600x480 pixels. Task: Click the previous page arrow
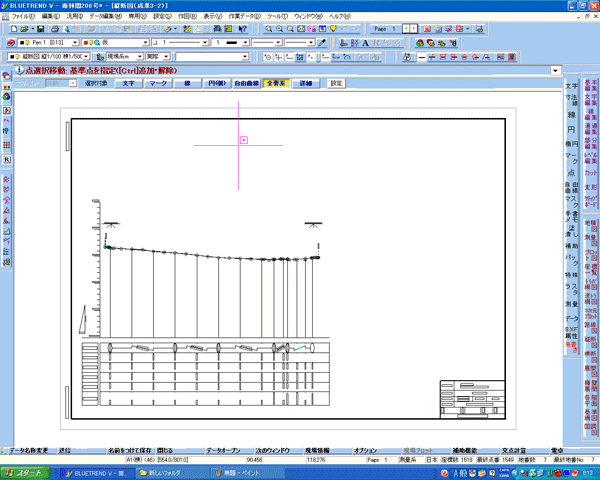[406, 29]
